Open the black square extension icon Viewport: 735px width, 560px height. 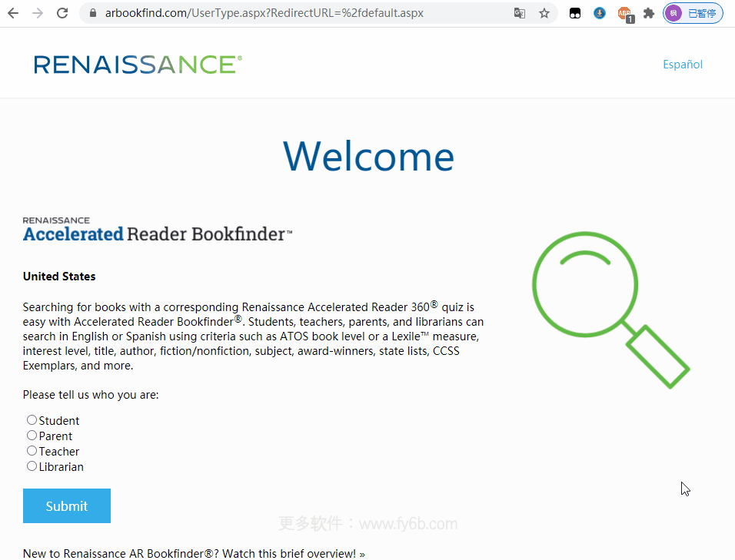click(574, 13)
